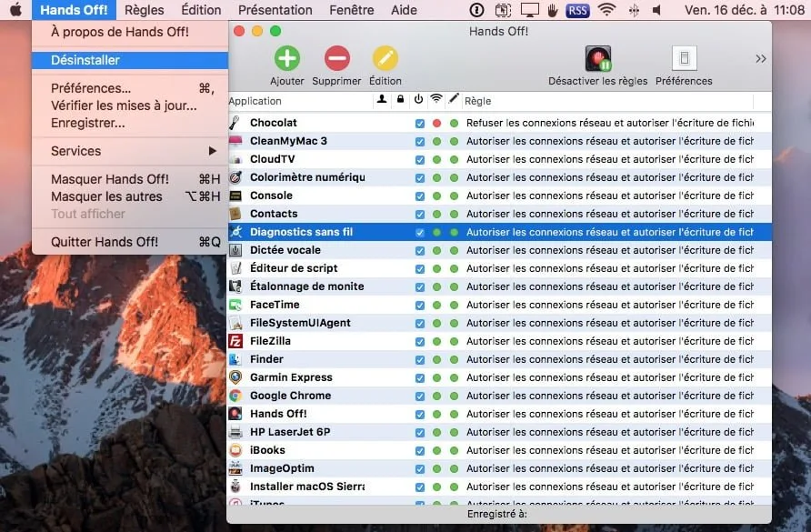Toggle the FaceTime rule checkbox
The image size is (811, 532).
coord(419,306)
